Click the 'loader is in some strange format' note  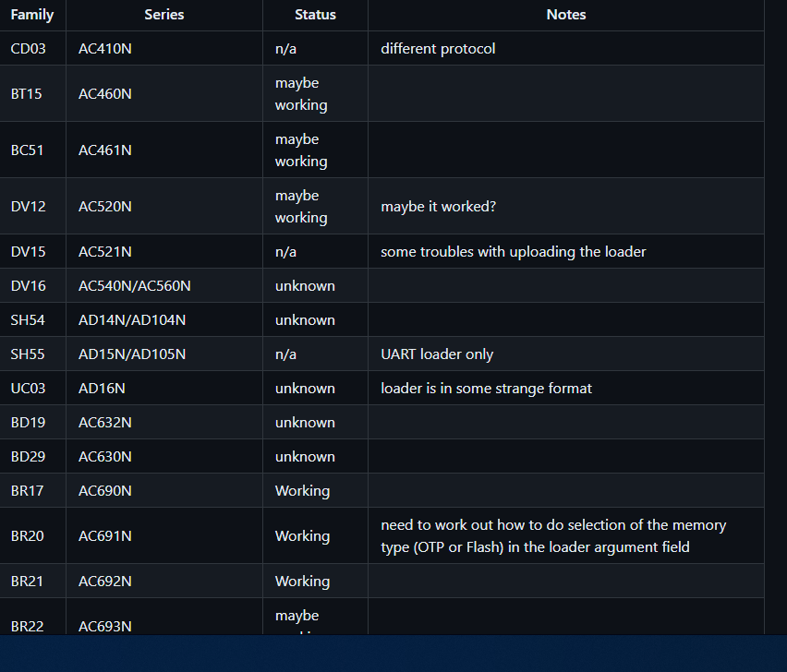(487, 389)
